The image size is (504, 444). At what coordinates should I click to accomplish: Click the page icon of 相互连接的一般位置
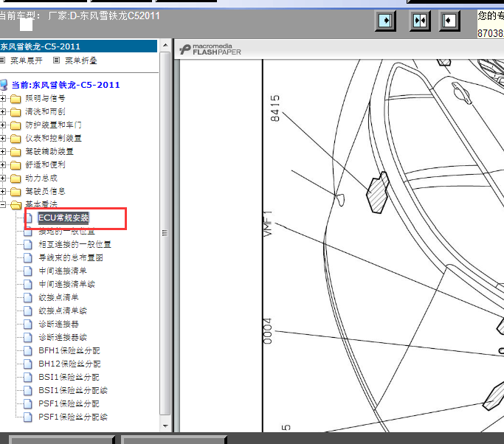click(28, 244)
